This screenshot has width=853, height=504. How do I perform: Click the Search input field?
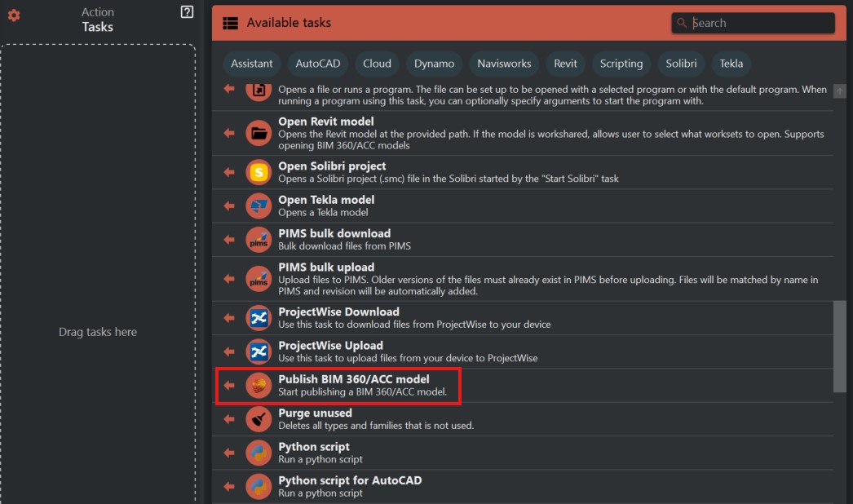[x=758, y=23]
